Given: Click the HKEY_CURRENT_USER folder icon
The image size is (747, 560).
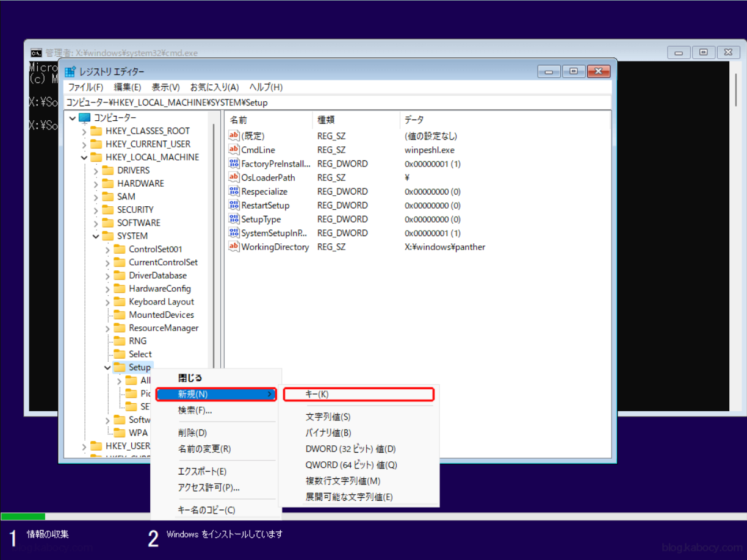Looking at the screenshot, I should click(x=96, y=144).
